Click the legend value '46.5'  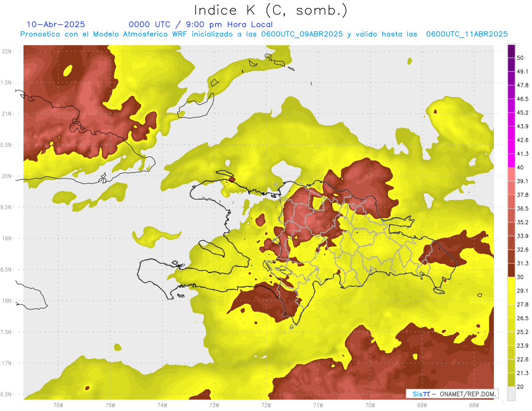(x=523, y=99)
